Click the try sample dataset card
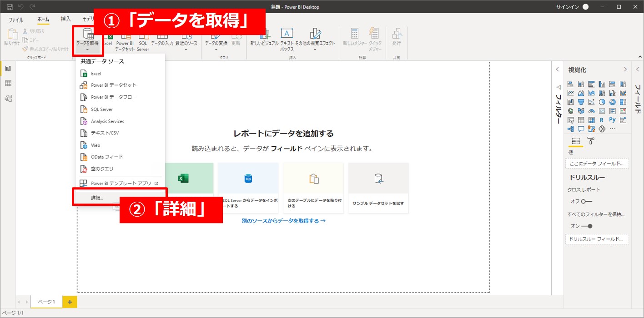 click(x=378, y=188)
